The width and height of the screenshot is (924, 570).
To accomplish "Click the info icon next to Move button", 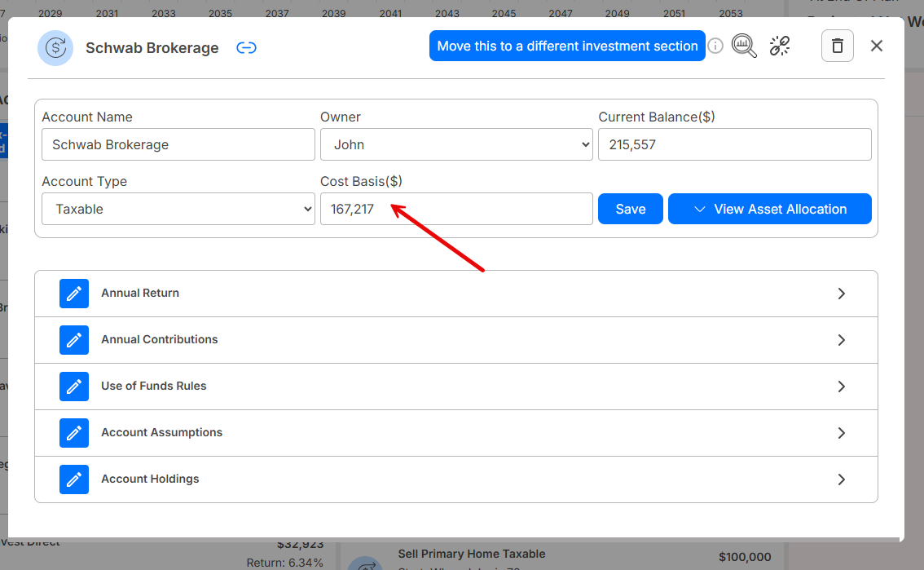I will 715,46.
